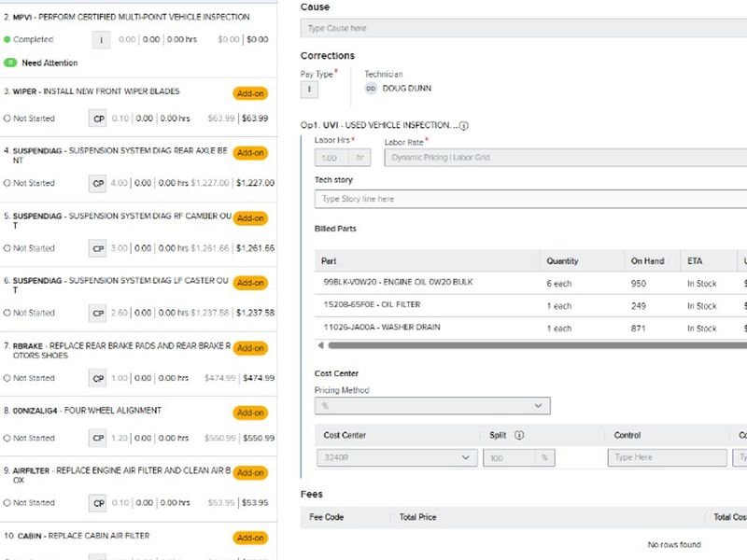Expand the Pricing Method dropdown
Screen dimensions: 747x560
(x=432, y=406)
